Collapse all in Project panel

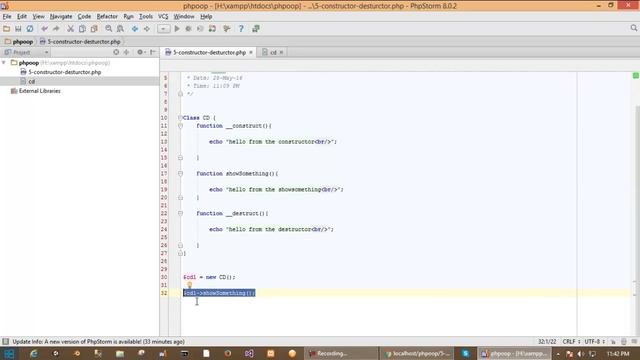(x=127, y=52)
